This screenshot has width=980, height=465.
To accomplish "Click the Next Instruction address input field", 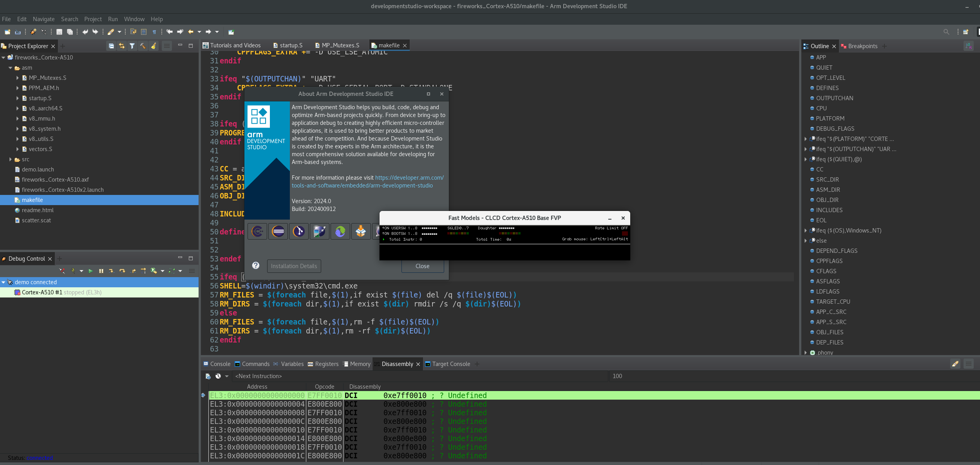I will 421,376.
